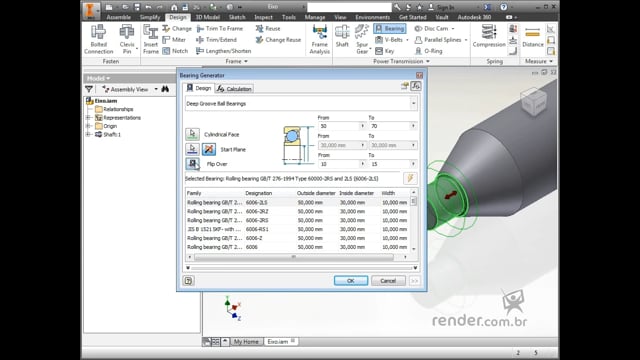The height and width of the screenshot is (360, 640).
Task: Confirm with the OK button
Action: [351, 280]
